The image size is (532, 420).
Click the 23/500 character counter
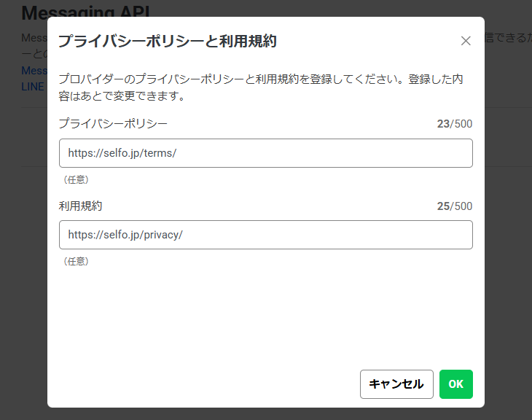tap(454, 124)
